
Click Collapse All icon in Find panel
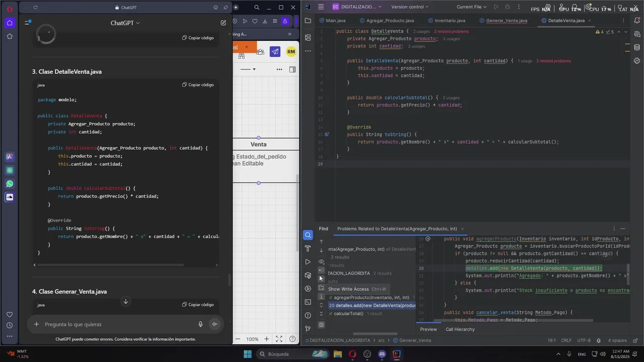pyautogui.click(x=321, y=314)
